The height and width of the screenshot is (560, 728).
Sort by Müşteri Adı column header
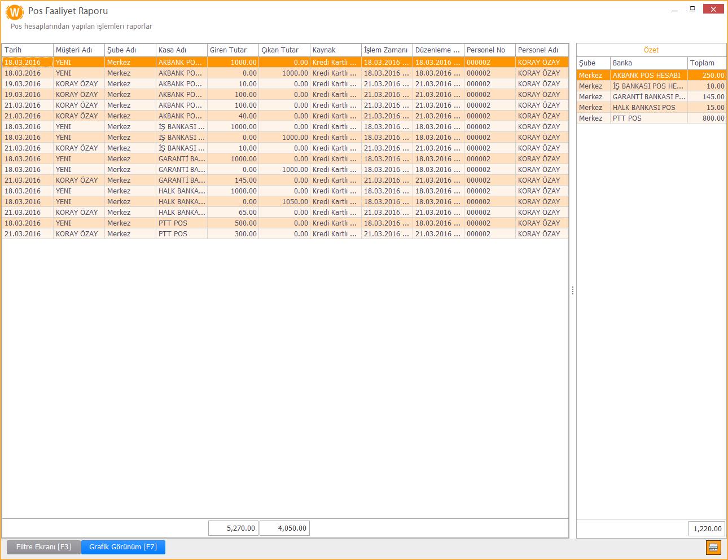(78, 50)
